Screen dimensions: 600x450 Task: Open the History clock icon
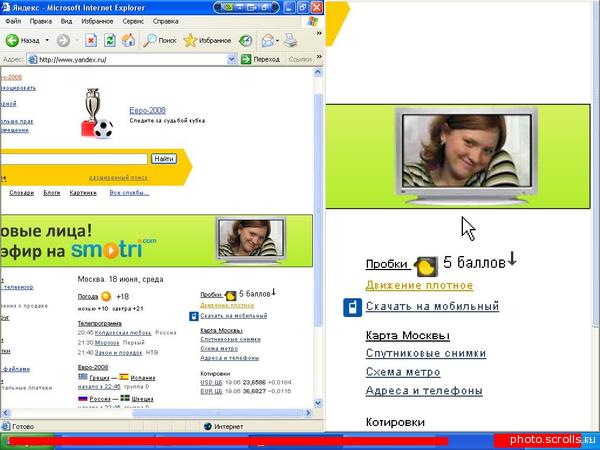click(x=245, y=41)
